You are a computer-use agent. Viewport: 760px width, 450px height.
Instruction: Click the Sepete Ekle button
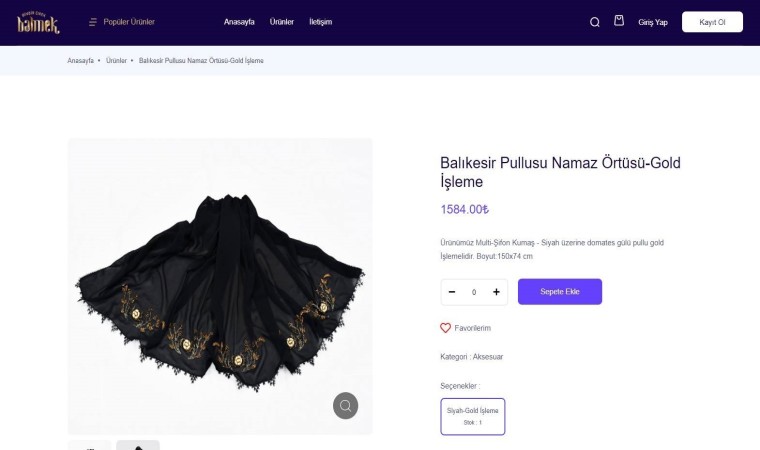point(559,292)
